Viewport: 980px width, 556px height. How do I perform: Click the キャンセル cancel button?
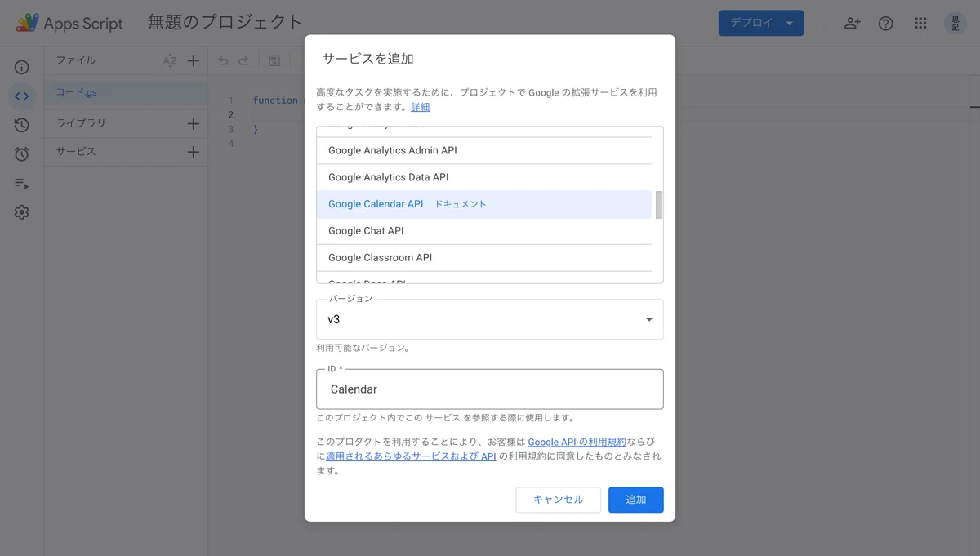coord(559,500)
